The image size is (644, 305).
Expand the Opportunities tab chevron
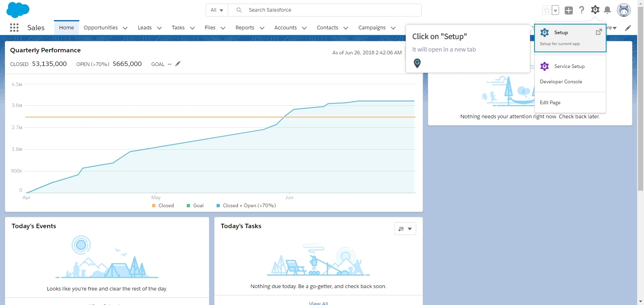click(x=125, y=28)
